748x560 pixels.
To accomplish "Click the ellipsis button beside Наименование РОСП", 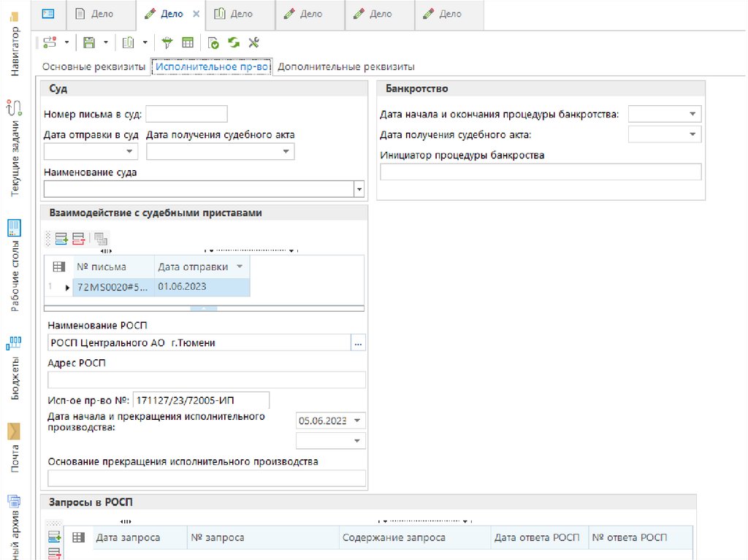I will tap(358, 342).
